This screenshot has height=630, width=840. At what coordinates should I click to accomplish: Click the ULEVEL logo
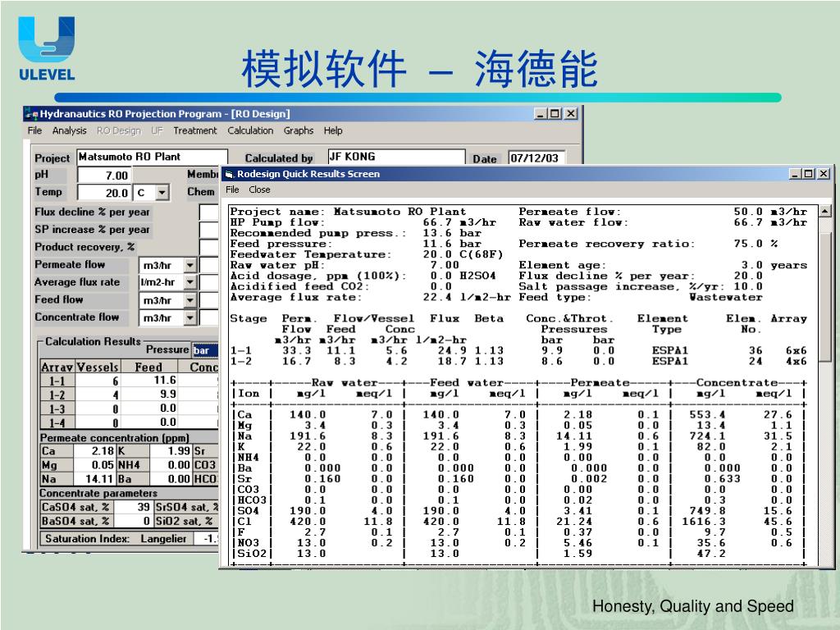(47, 48)
